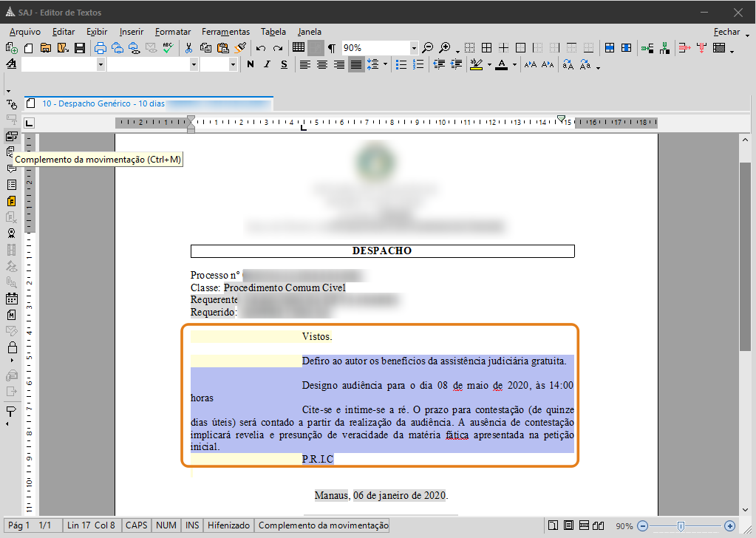Toggle underline (S) formatting
The height and width of the screenshot is (538, 756).
284,64
